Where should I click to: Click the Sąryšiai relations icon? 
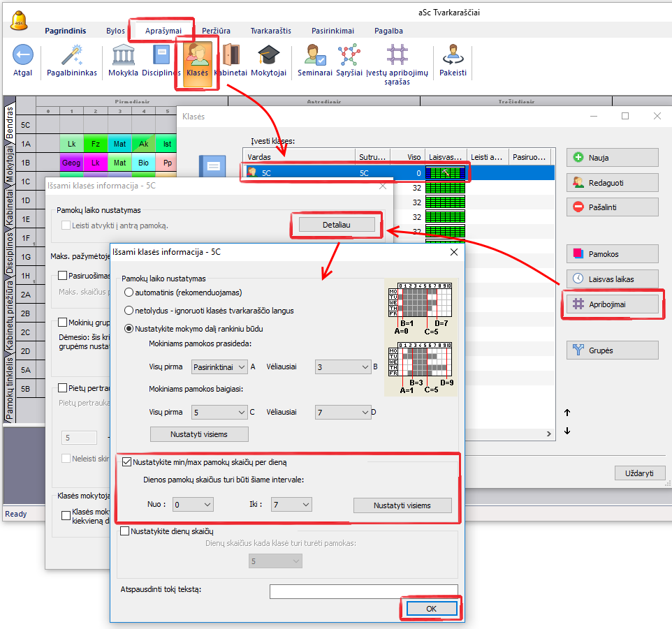(x=349, y=56)
